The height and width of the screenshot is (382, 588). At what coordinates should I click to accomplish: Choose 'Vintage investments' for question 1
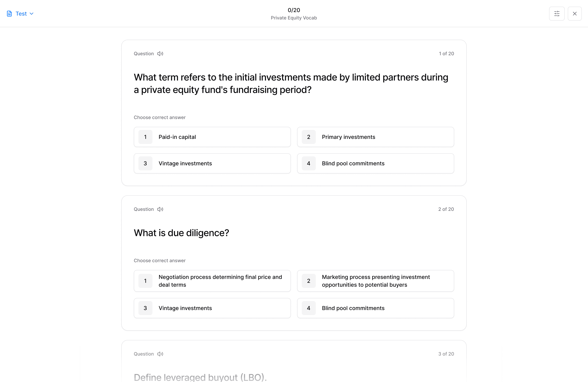coord(212,163)
